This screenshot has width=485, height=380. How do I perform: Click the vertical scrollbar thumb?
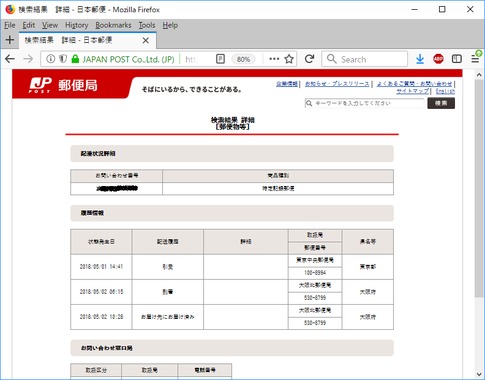click(x=479, y=188)
